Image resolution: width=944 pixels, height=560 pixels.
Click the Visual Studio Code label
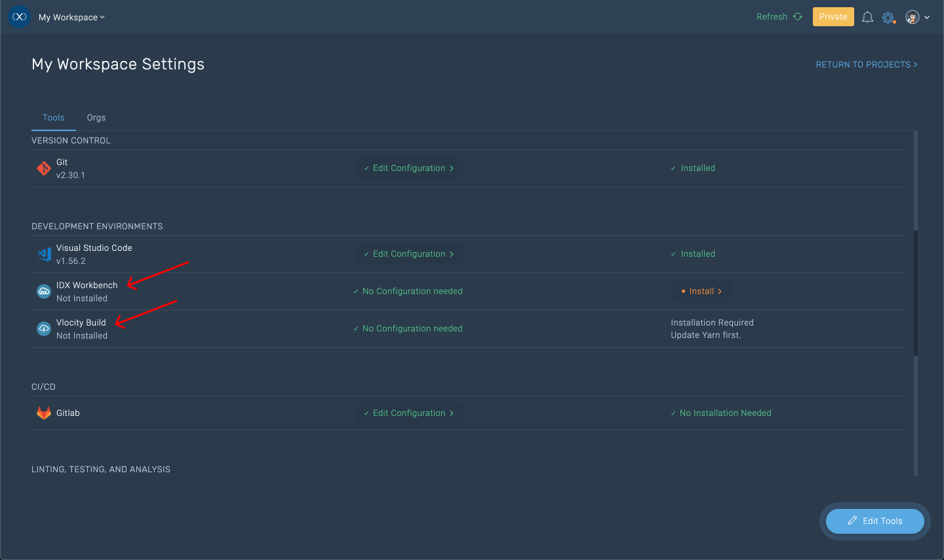94,248
